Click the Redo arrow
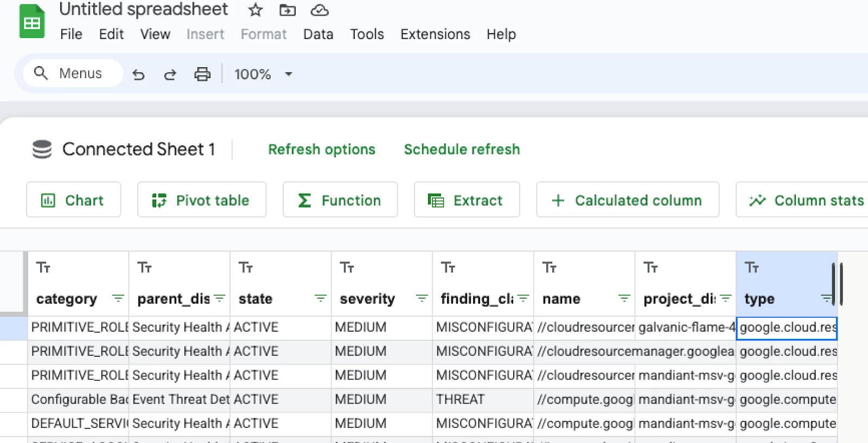The height and width of the screenshot is (443, 868). (170, 74)
